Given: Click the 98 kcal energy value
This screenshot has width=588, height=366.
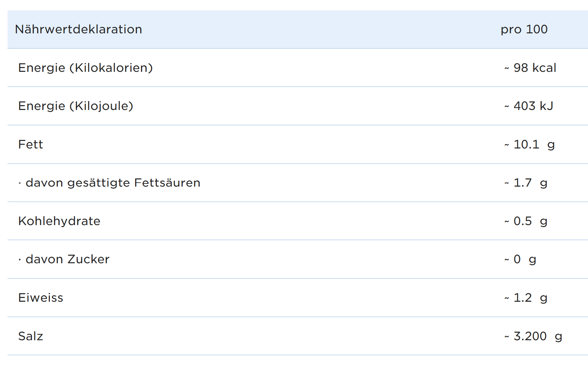Looking at the screenshot, I should [534, 68].
